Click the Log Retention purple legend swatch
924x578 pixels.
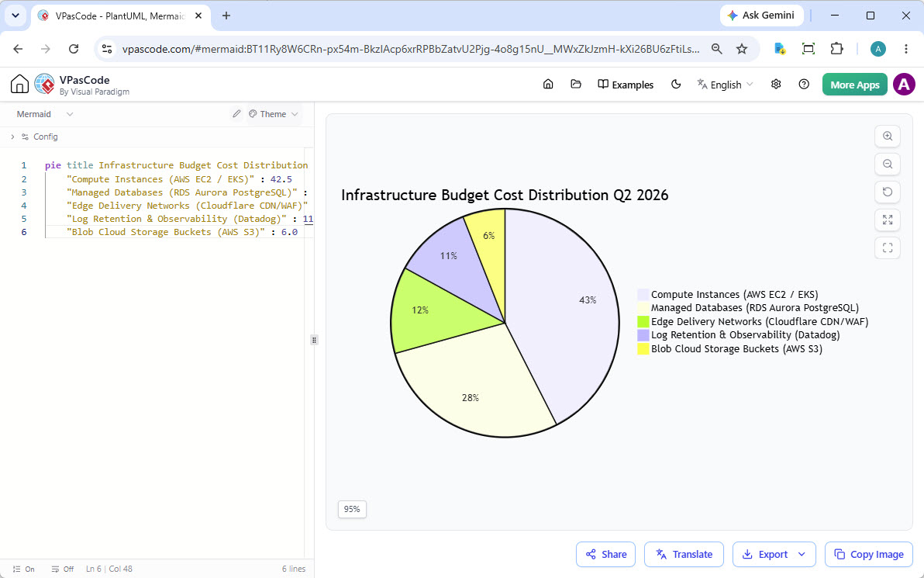coord(643,335)
